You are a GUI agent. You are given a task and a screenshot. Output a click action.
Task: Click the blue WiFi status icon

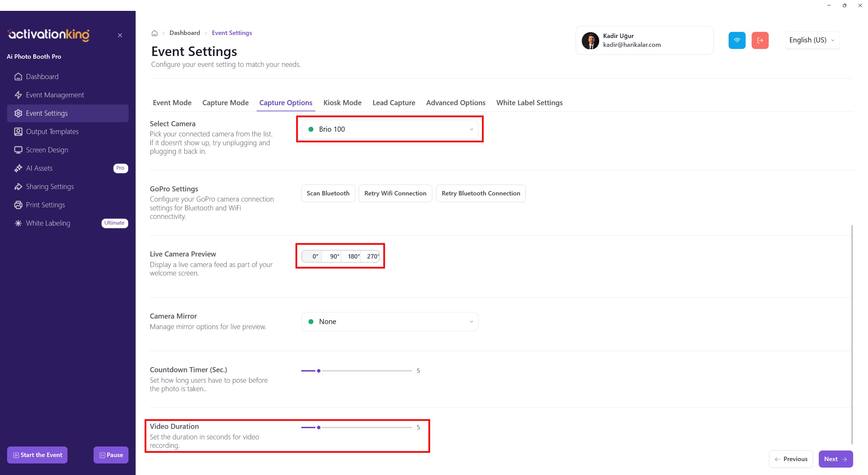(x=737, y=40)
